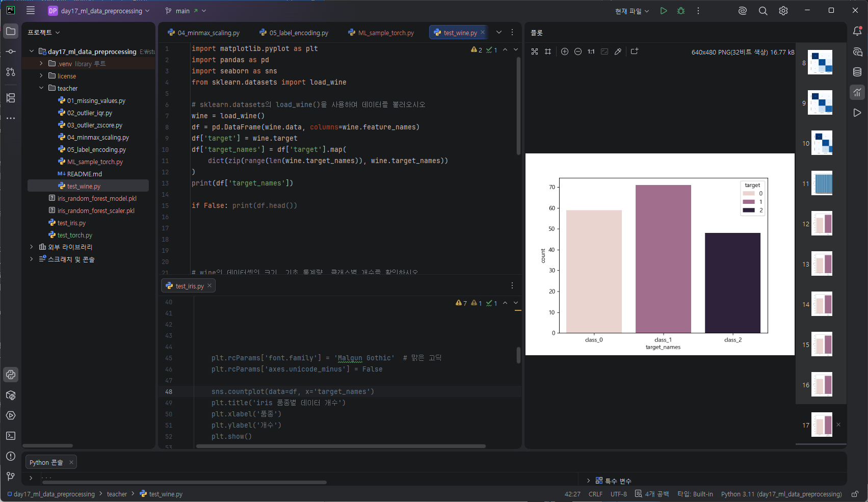Collapse the teacher folder
This screenshot has height=502, width=868.
click(41, 88)
